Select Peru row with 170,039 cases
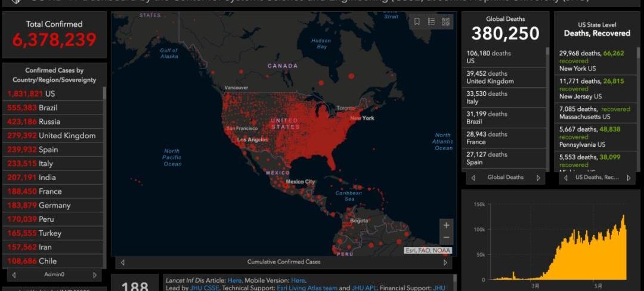644x291 pixels. pyautogui.click(x=52, y=219)
